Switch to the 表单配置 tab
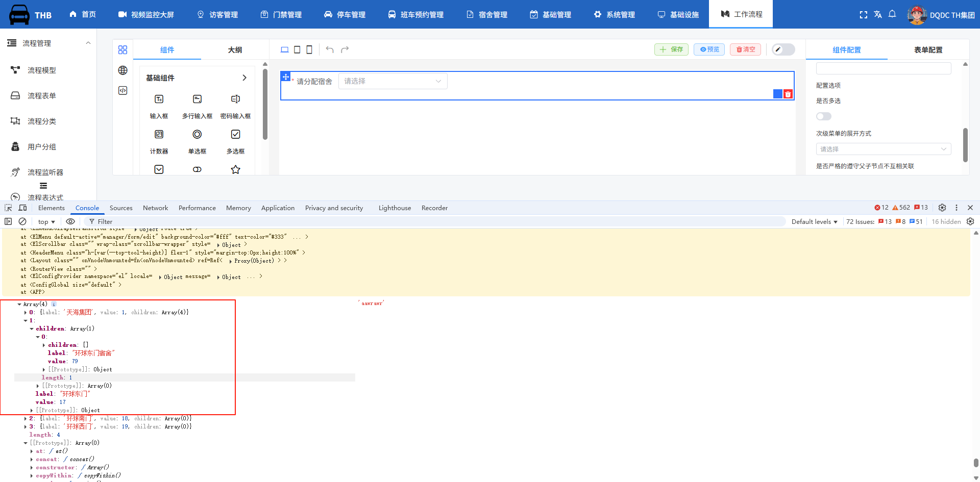 pos(928,49)
